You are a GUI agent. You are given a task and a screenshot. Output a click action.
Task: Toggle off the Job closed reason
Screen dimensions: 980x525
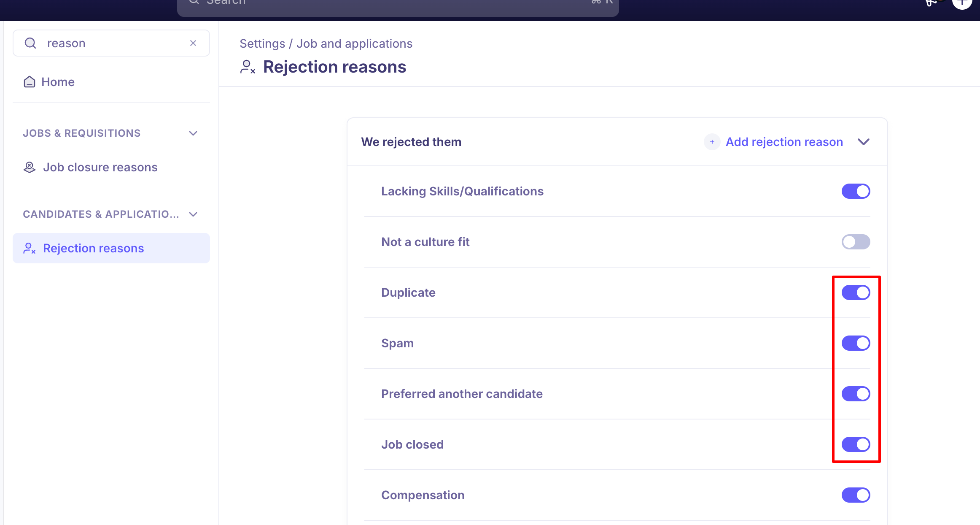(856, 444)
